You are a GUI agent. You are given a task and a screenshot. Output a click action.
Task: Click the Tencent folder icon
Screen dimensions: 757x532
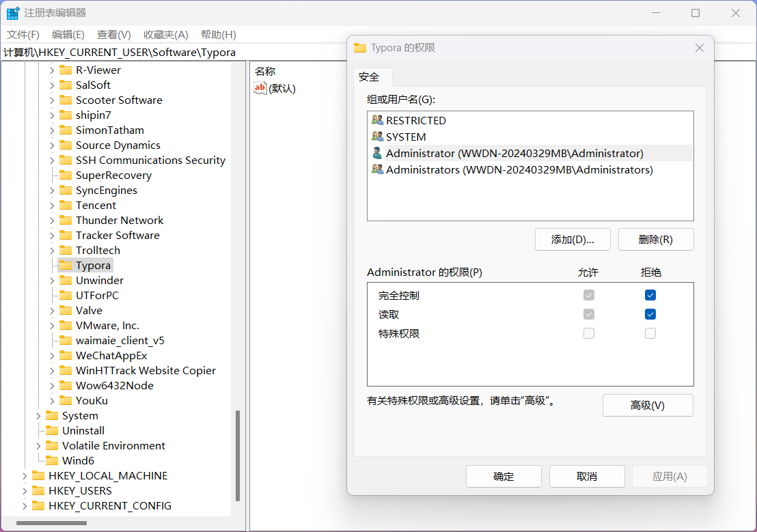[65, 206]
